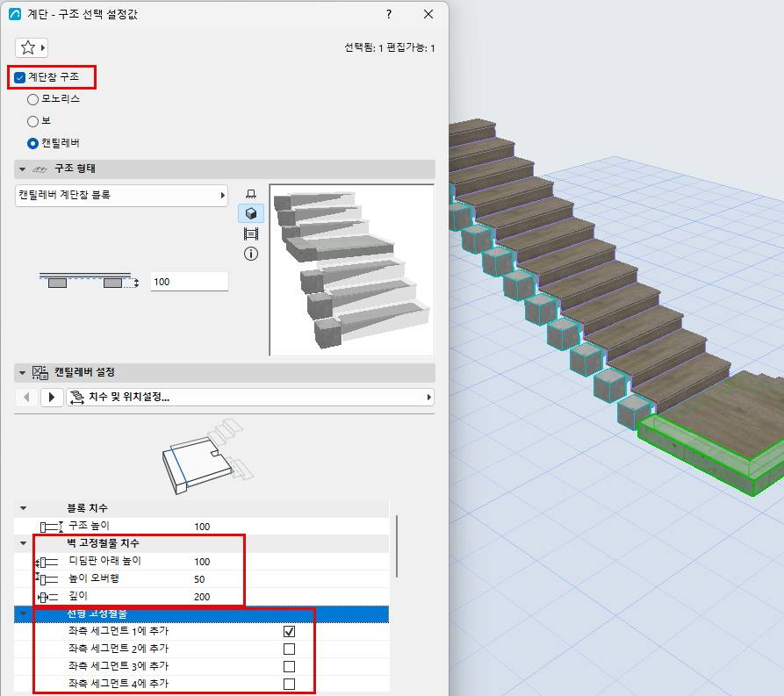Show the info icon details

pos(251,254)
